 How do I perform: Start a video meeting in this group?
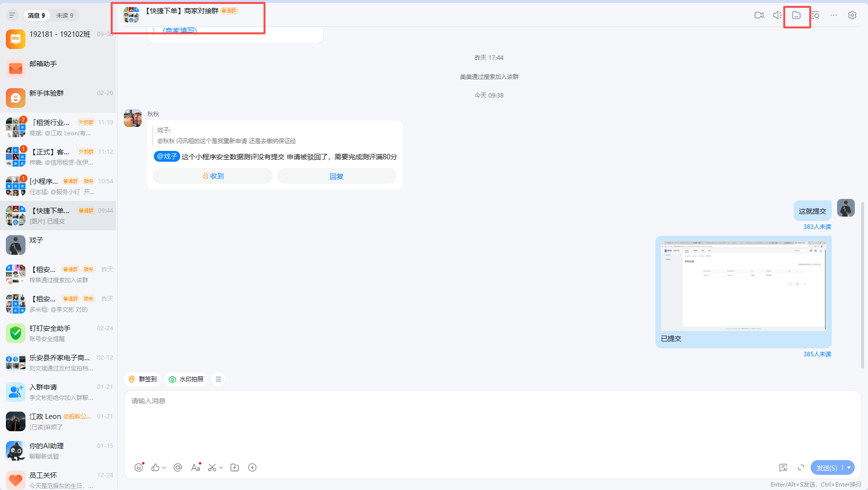[759, 15]
